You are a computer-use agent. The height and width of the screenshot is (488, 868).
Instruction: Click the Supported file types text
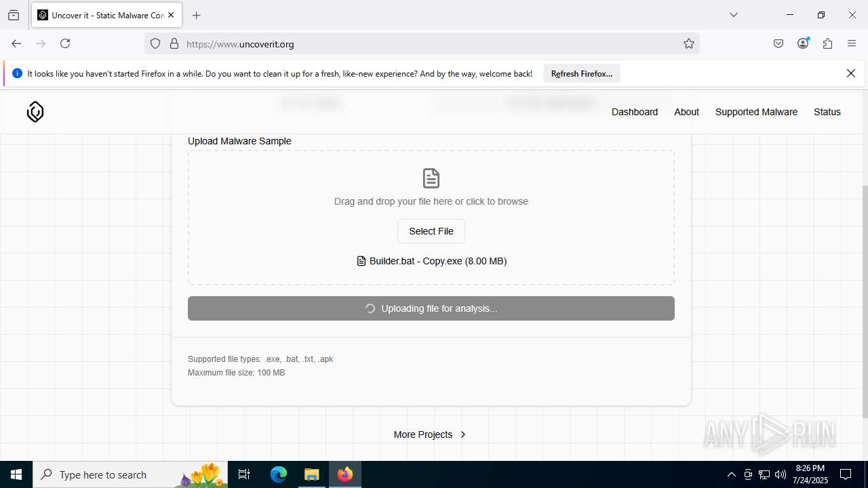(x=260, y=359)
